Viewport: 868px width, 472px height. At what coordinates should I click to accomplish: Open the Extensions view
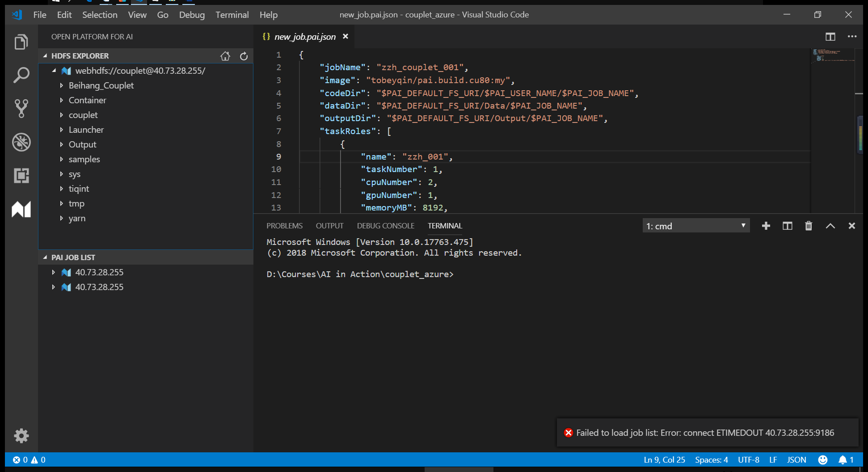pos(21,176)
